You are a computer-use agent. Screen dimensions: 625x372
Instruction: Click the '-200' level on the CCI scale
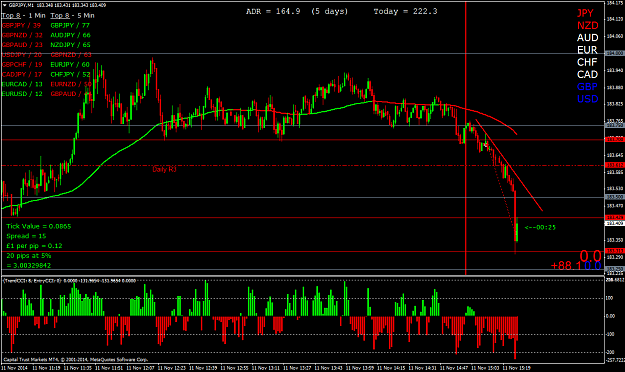tap(610, 352)
